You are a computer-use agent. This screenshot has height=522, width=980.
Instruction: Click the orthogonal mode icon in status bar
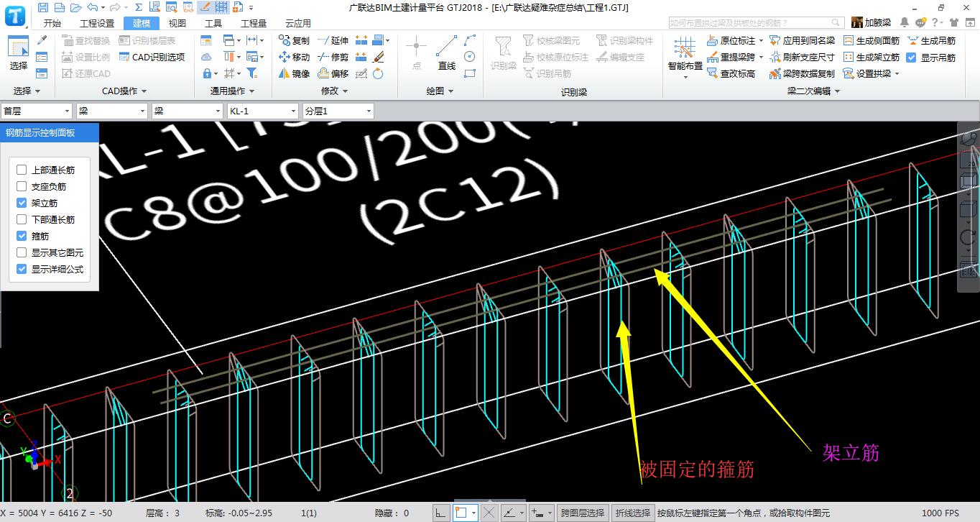(441, 513)
